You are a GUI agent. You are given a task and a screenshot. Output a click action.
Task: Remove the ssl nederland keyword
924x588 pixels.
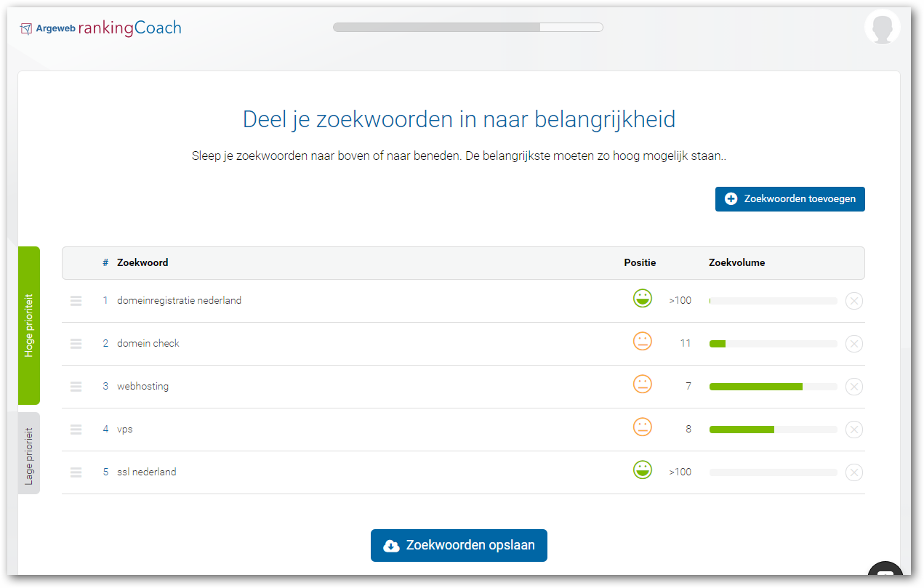pyautogui.click(x=854, y=472)
